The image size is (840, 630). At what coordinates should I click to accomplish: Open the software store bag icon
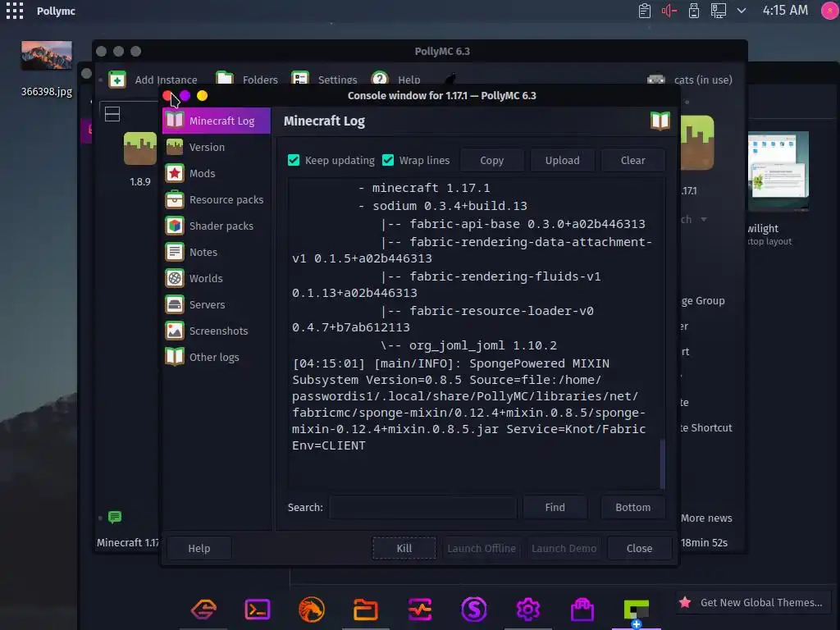(582, 609)
